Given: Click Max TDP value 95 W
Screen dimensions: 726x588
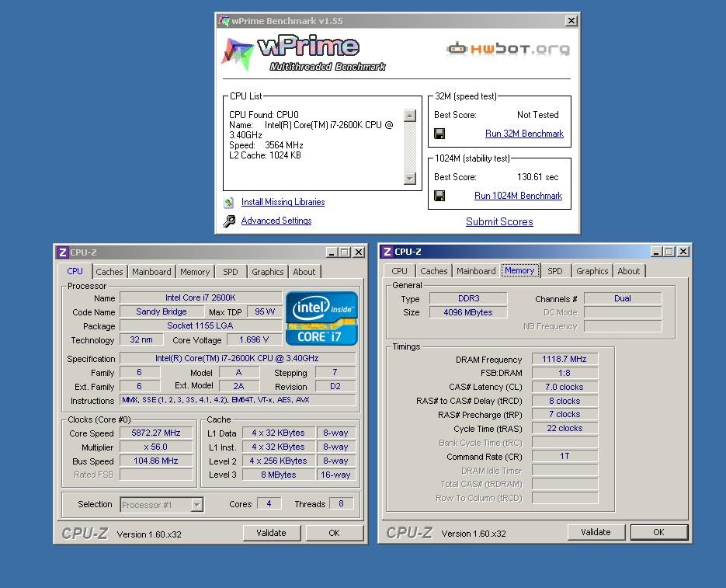Looking at the screenshot, I should (x=265, y=311).
